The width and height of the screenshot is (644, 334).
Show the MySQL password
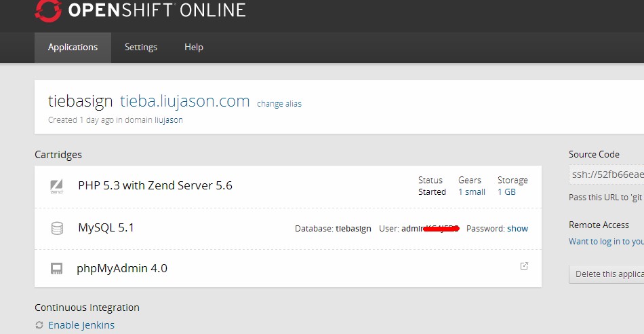click(517, 228)
